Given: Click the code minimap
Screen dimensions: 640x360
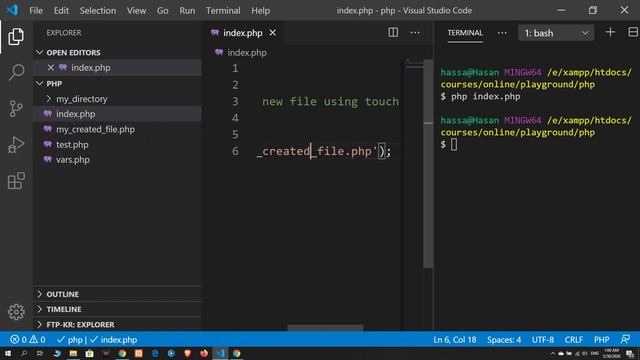Looking at the screenshot, I should coord(414,64).
